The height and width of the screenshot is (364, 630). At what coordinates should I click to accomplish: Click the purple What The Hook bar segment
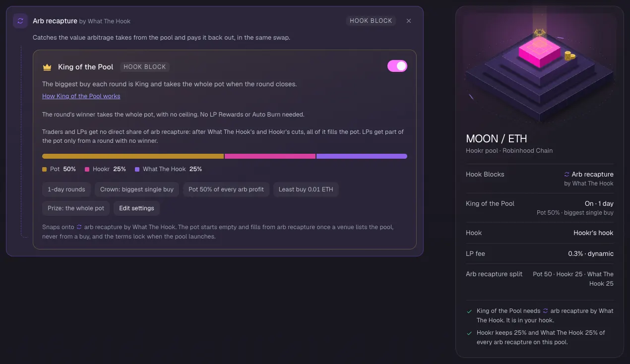(362, 156)
